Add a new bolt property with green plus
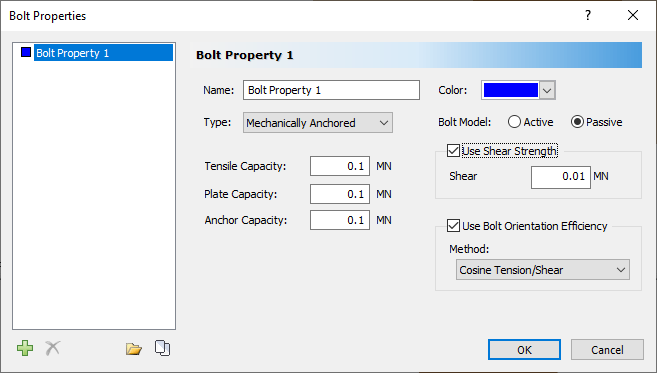The image size is (657, 373). coord(25,348)
